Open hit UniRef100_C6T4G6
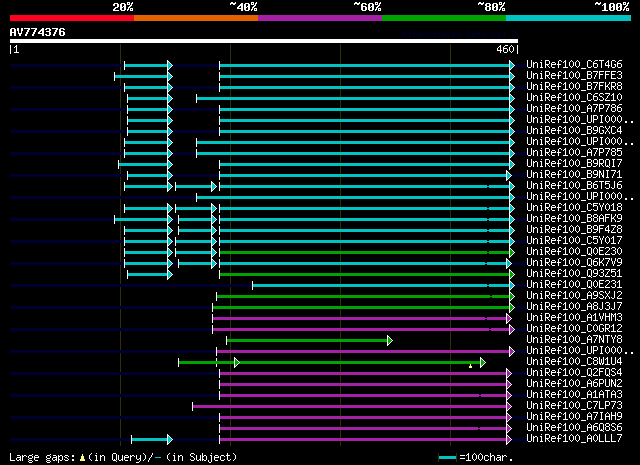 click(x=574, y=65)
